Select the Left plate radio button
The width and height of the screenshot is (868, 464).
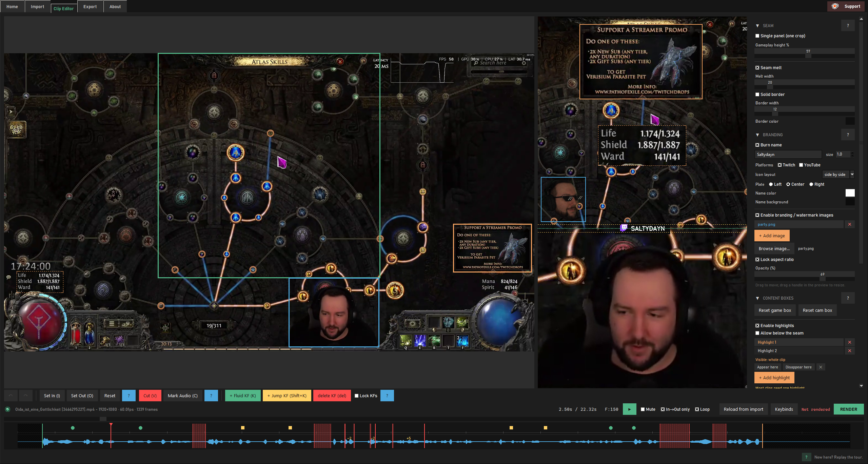[x=771, y=184]
